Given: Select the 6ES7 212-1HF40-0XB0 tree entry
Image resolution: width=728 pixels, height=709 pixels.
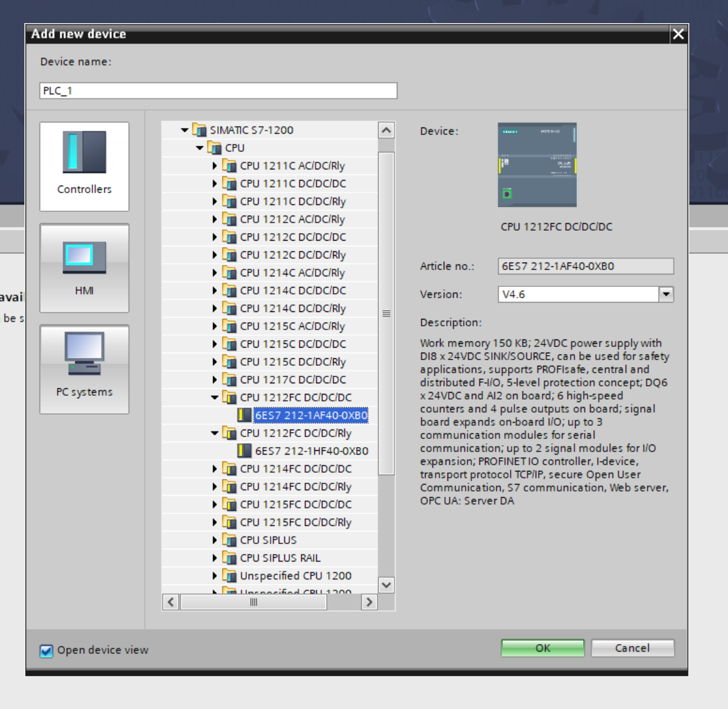Looking at the screenshot, I should tap(312, 451).
